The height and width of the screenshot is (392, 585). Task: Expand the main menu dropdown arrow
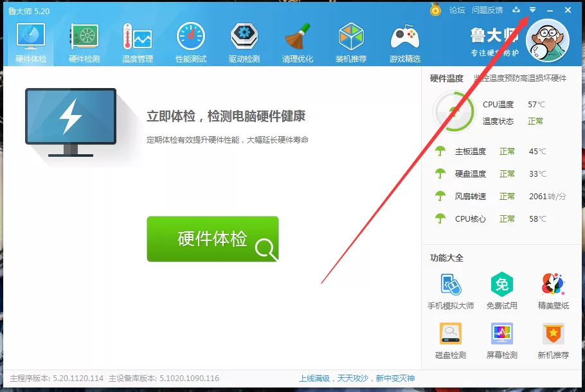pos(532,10)
